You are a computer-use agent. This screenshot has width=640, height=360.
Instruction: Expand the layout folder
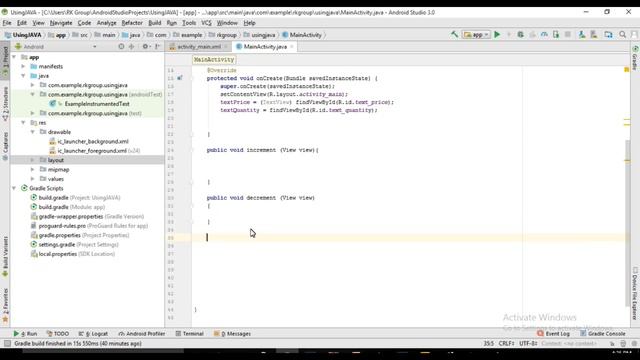[33, 160]
